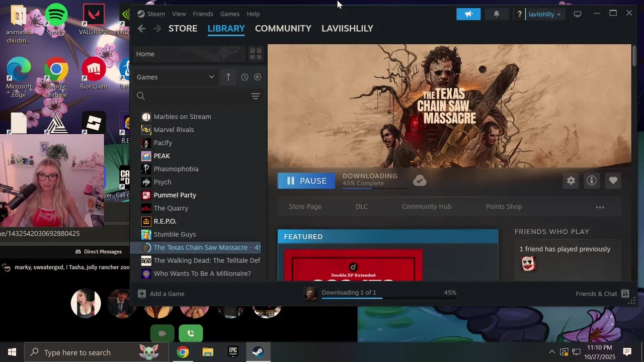Click the Windows Start button
The height and width of the screenshot is (362, 644).
12,352
